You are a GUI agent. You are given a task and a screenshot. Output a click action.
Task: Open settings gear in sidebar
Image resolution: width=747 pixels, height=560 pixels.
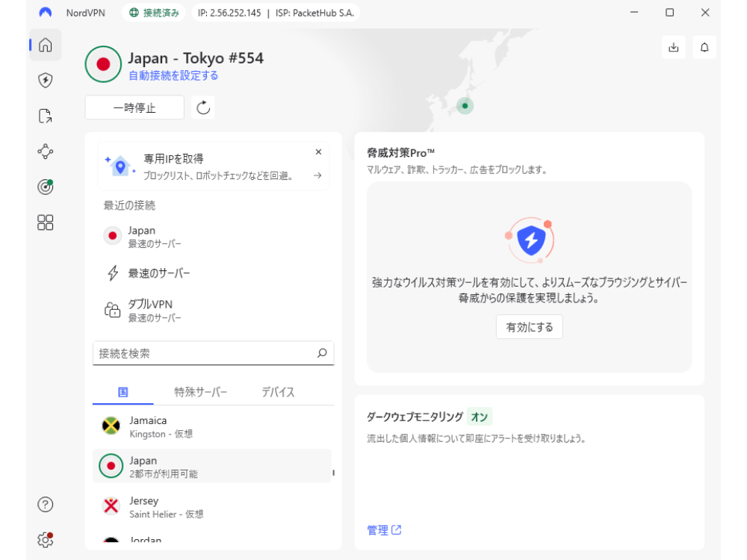click(x=46, y=540)
